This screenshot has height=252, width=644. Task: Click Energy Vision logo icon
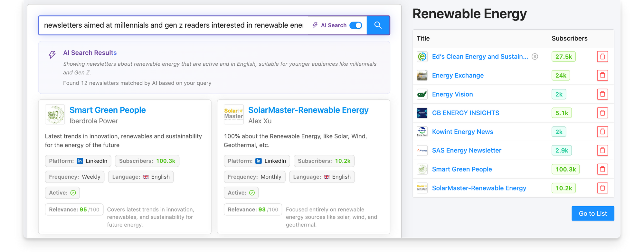pos(422,94)
